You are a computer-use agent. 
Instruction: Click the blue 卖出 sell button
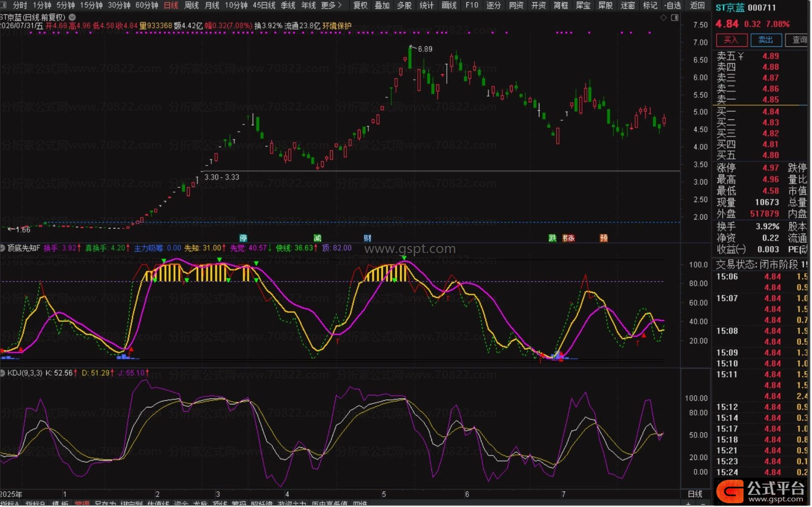766,40
